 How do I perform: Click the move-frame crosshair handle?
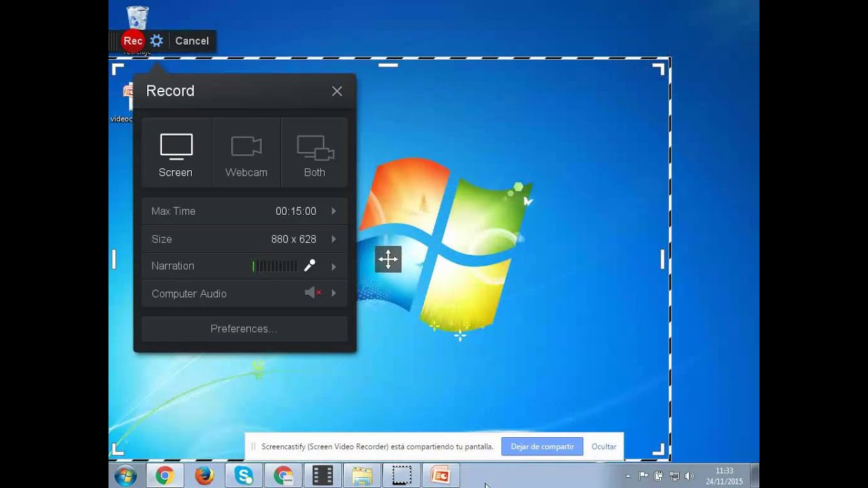tap(388, 259)
